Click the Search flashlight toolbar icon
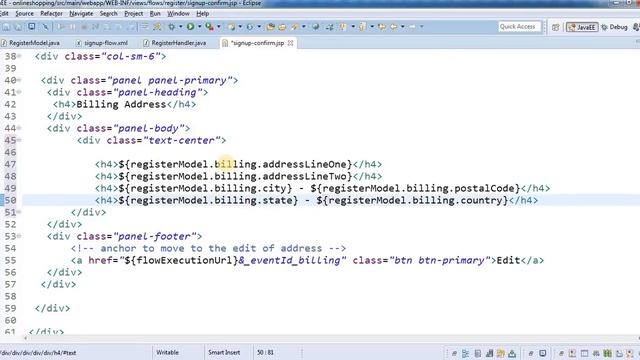640x360 pixels. (295, 27)
